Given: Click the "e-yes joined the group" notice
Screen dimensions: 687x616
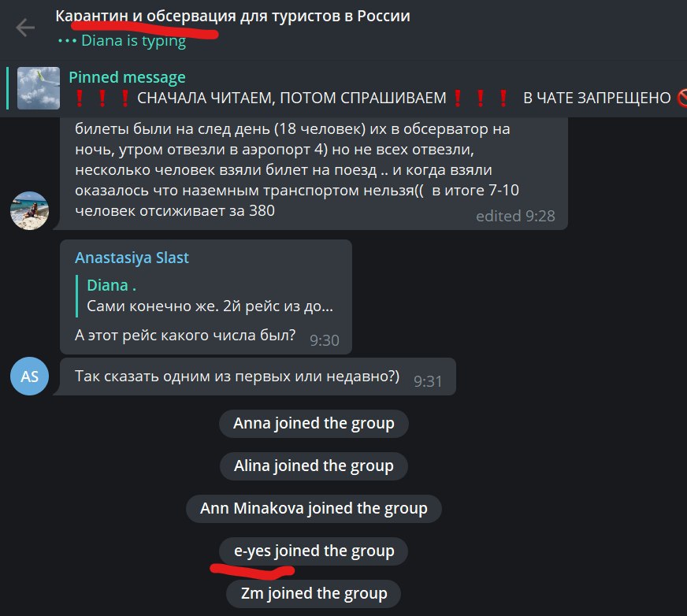Looking at the screenshot, I should click(x=314, y=551).
